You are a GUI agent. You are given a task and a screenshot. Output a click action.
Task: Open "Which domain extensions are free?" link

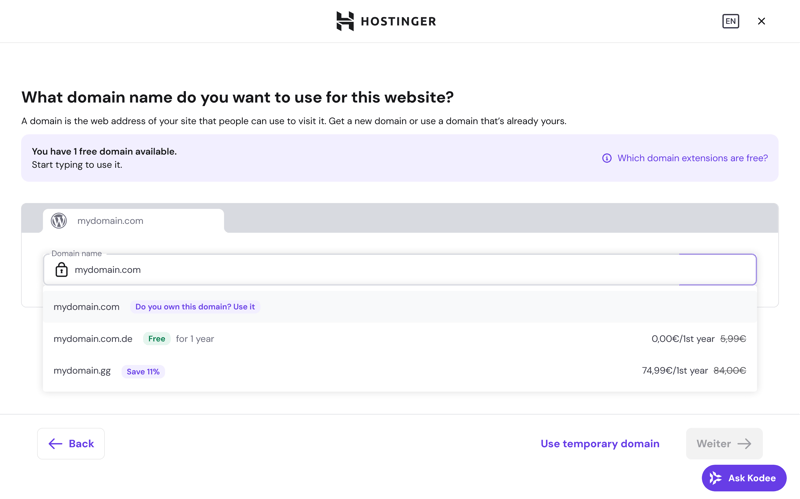692,158
